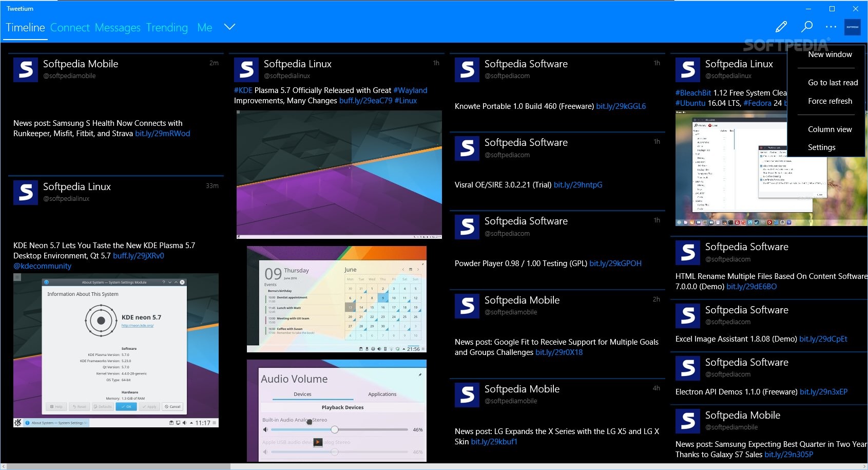Open the Softpedia account avatar in the header
The image size is (868, 470).
pyautogui.click(x=853, y=27)
